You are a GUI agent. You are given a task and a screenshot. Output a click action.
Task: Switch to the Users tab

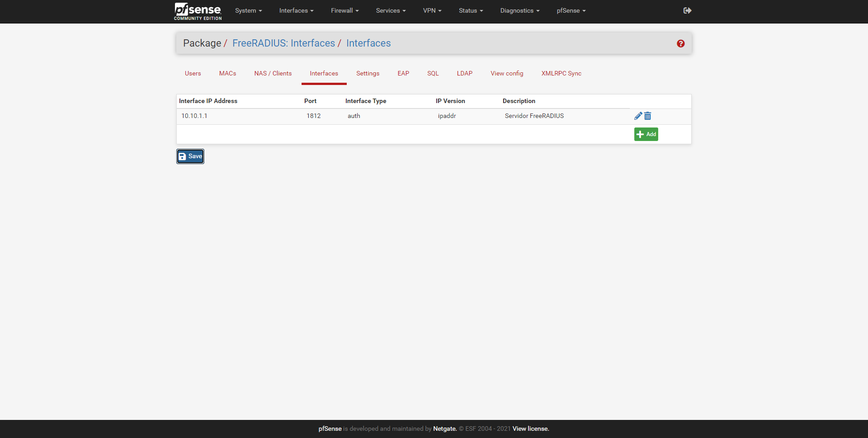click(193, 73)
